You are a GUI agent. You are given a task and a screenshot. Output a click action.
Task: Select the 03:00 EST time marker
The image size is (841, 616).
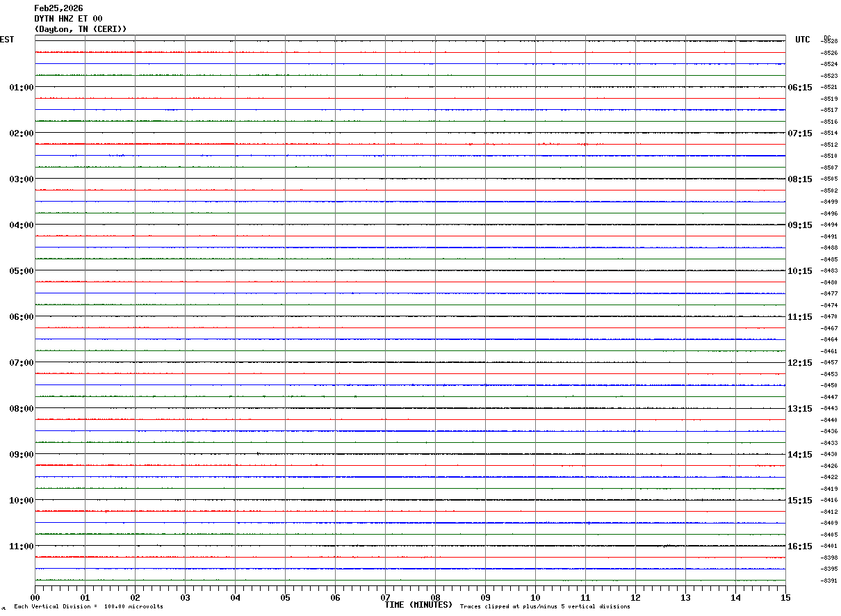21,179
